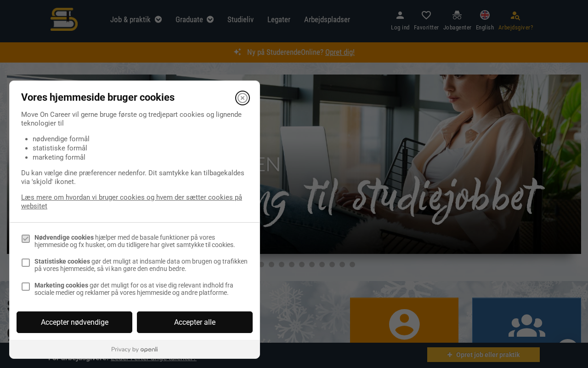Click the StuderendeOnline logo icon
This screenshot has height=368, width=588.
pyautogui.click(x=64, y=19)
